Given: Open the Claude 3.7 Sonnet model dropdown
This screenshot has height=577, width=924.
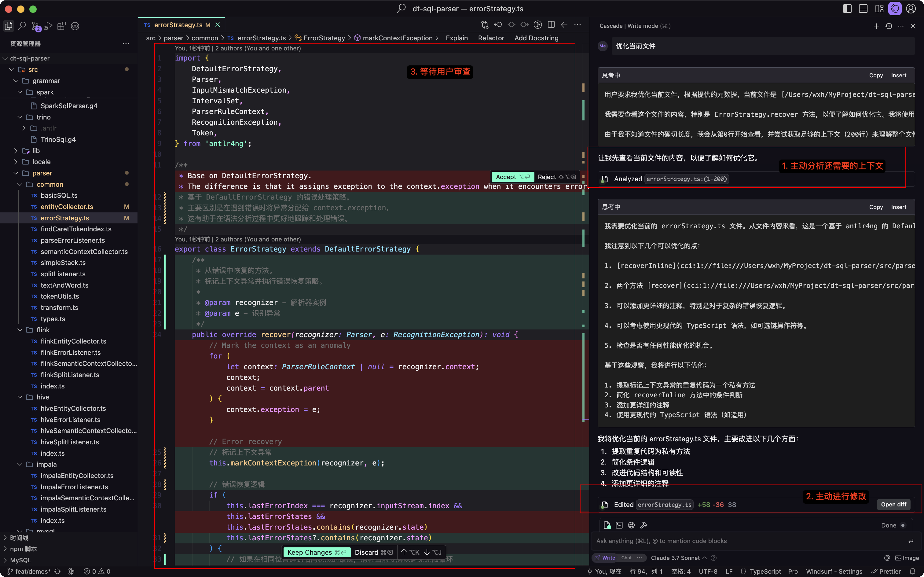Looking at the screenshot, I should pos(678,557).
